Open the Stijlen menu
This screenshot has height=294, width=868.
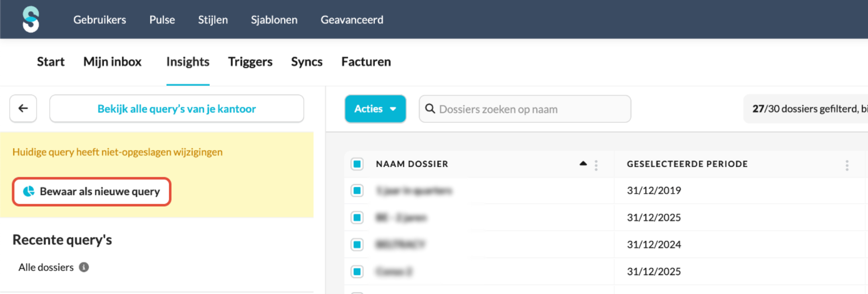point(213,20)
